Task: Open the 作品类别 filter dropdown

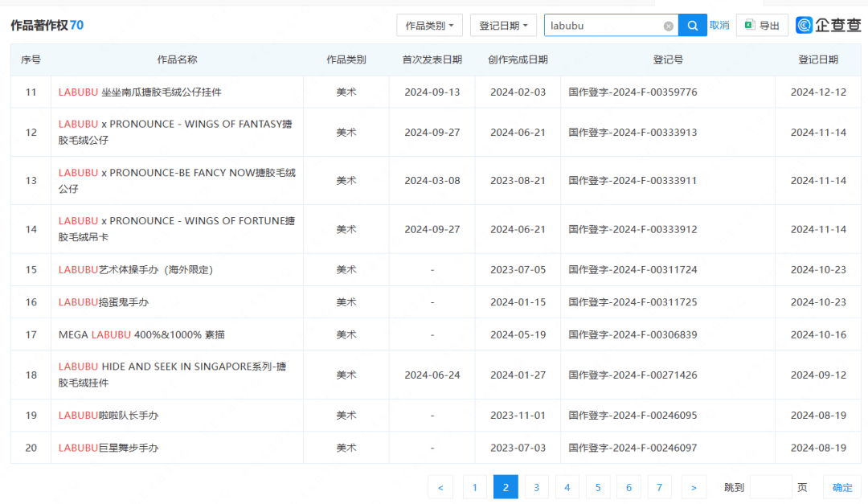Action: coord(429,25)
